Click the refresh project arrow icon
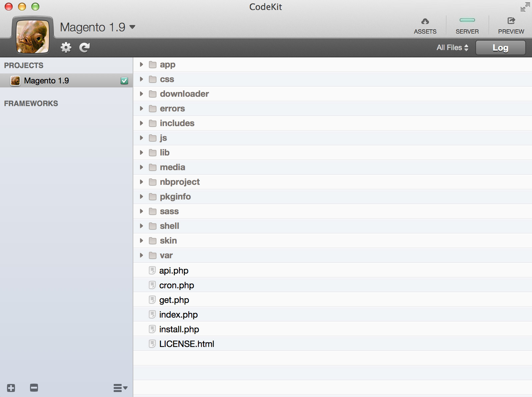532x397 pixels. 85,47
